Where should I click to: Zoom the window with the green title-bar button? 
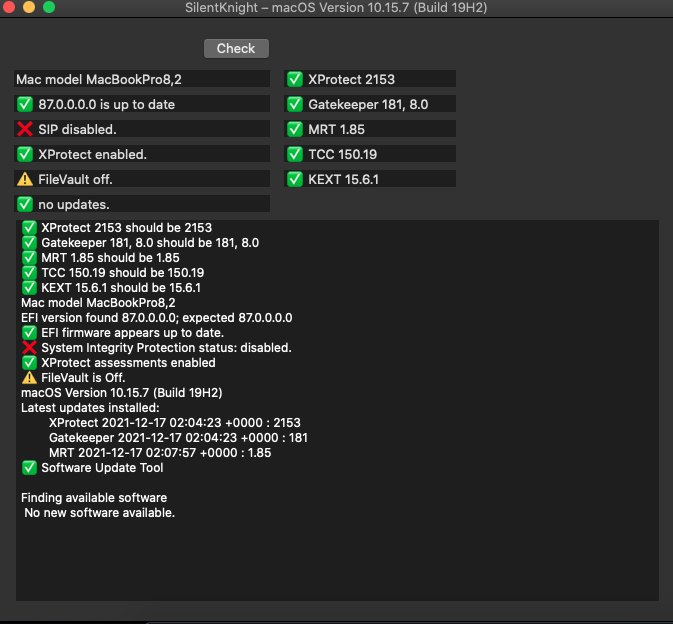pos(49,7)
